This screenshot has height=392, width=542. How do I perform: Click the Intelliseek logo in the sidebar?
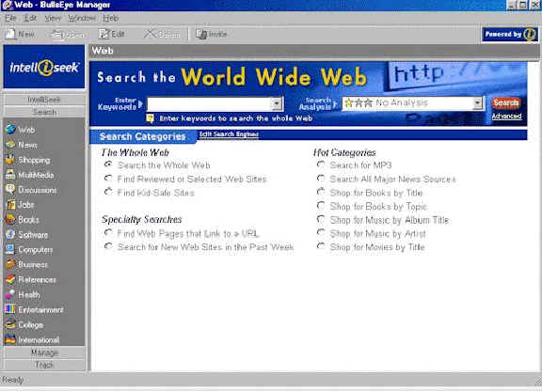click(44, 67)
